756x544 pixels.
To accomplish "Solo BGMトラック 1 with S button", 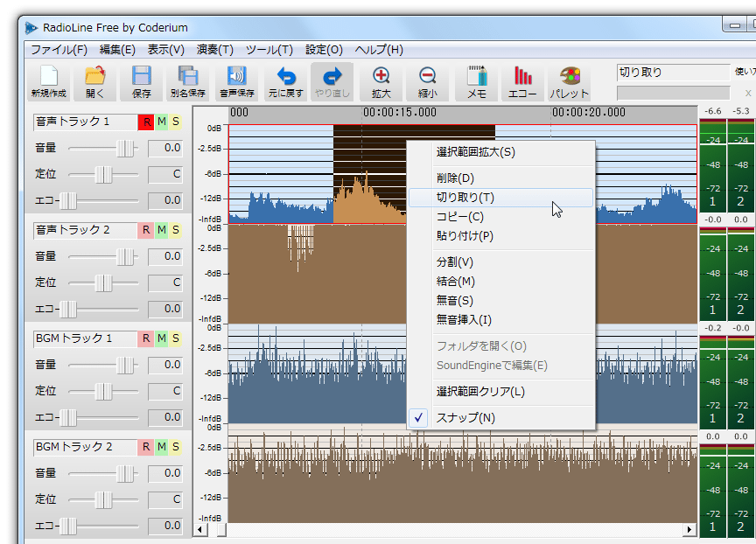I will click(176, 338).
